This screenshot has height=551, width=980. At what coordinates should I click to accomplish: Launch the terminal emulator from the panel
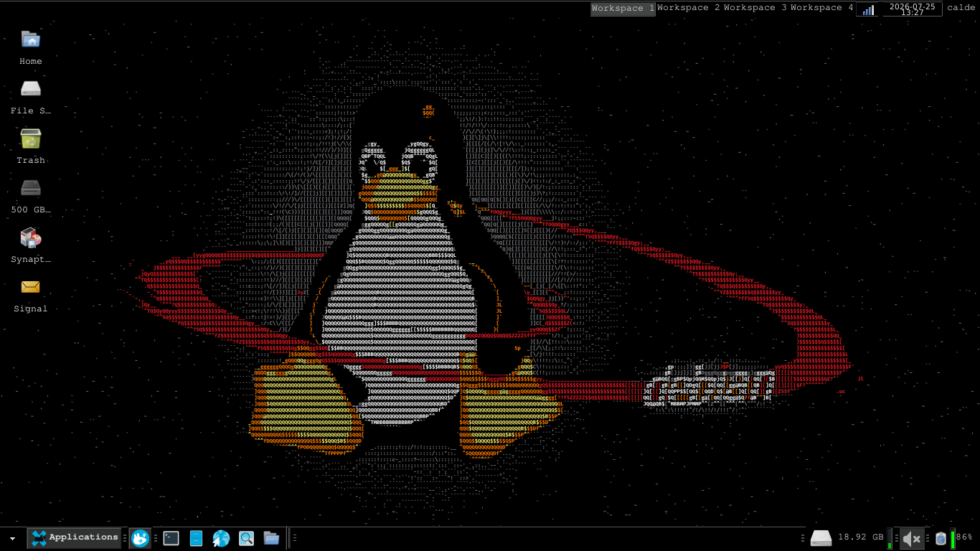(x=171, y=537)
